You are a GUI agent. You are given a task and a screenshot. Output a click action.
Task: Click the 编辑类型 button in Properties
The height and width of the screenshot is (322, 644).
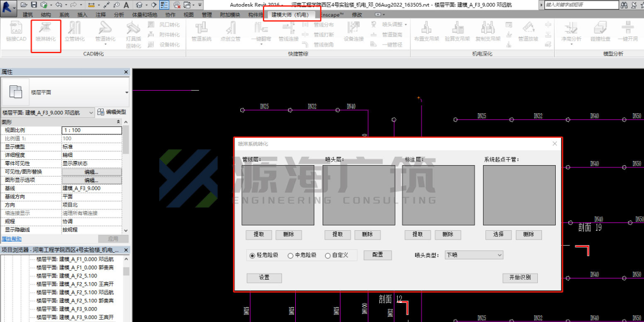[x=112, y=112]
